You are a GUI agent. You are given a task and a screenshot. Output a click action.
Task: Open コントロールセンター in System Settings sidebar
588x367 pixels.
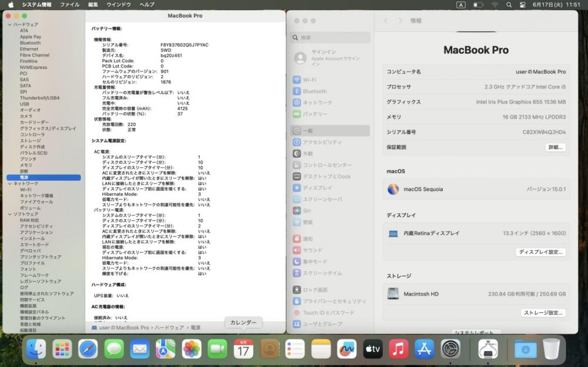point(330,165)
